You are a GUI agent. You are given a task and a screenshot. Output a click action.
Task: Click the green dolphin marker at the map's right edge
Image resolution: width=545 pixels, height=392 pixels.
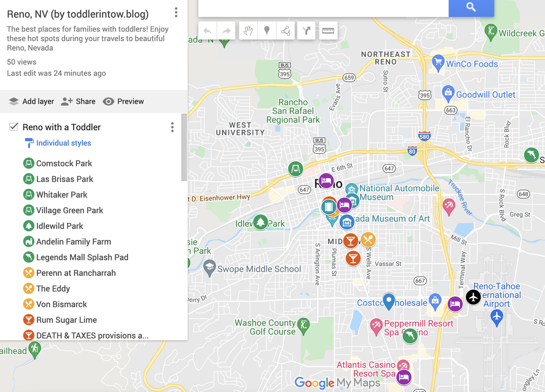(531, 155)
